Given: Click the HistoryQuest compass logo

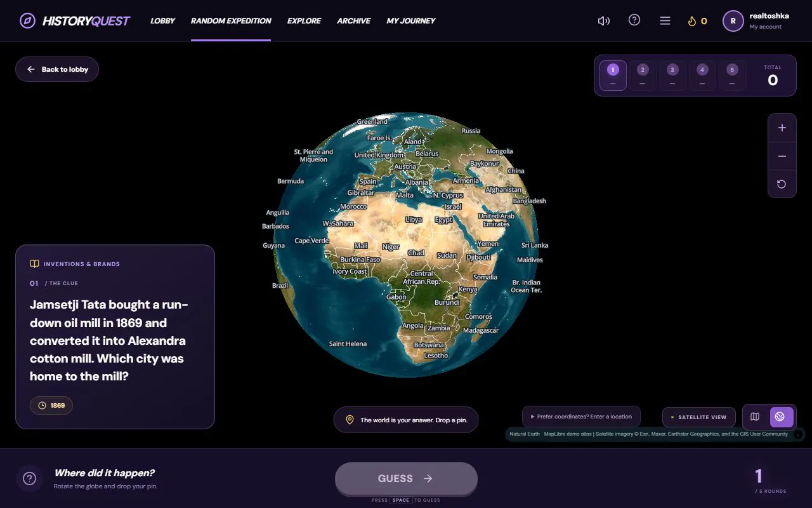Looking at the screenshot, I should [27, 21].
